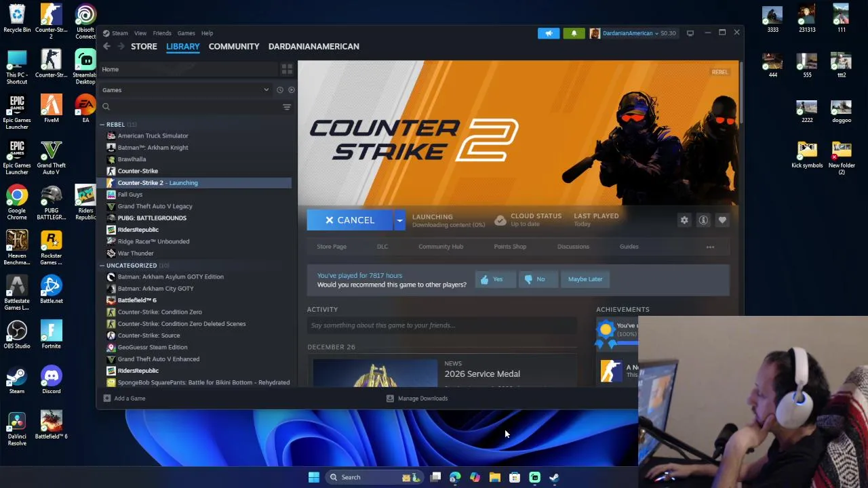Open Task View from taskbar
This screenshot has width=868, height=488.
coord(435,477)
